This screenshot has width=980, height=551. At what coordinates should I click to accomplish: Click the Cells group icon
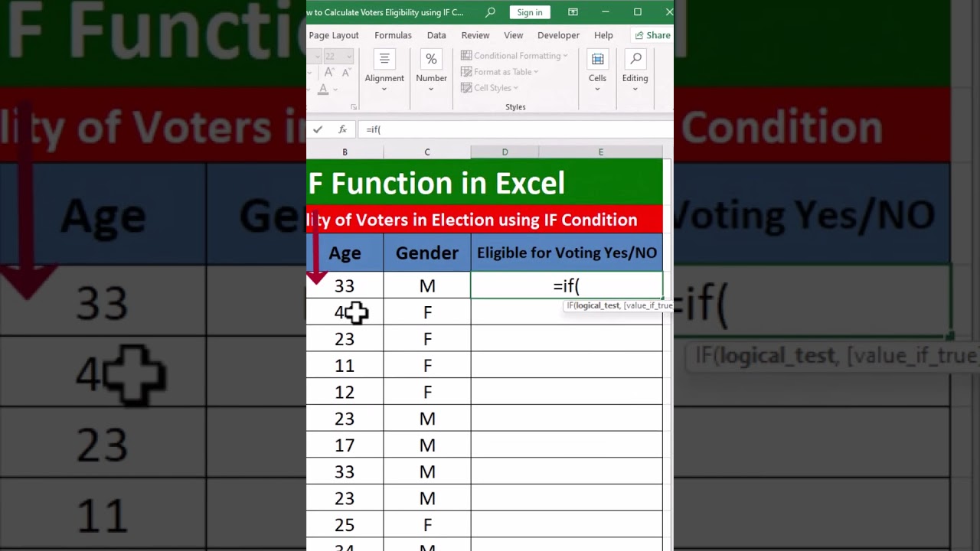[597, 60]
